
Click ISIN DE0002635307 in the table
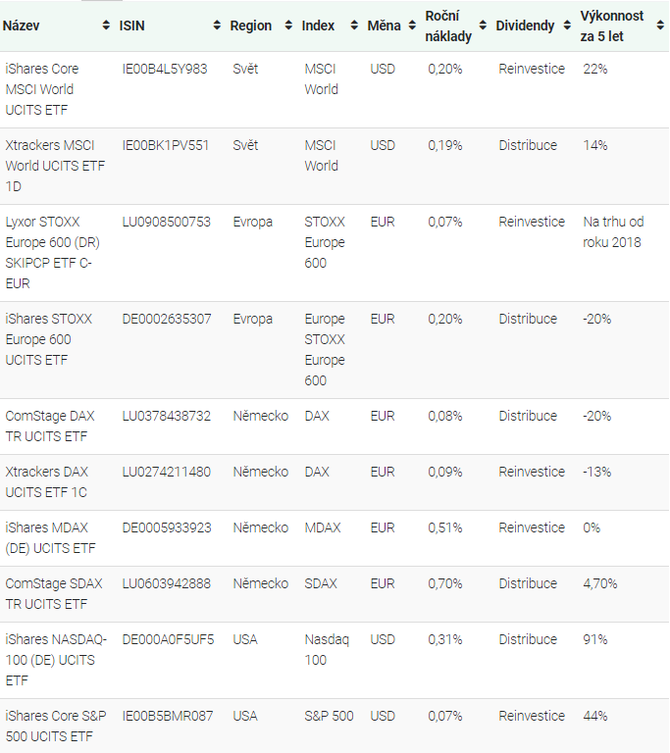point(167,319)
